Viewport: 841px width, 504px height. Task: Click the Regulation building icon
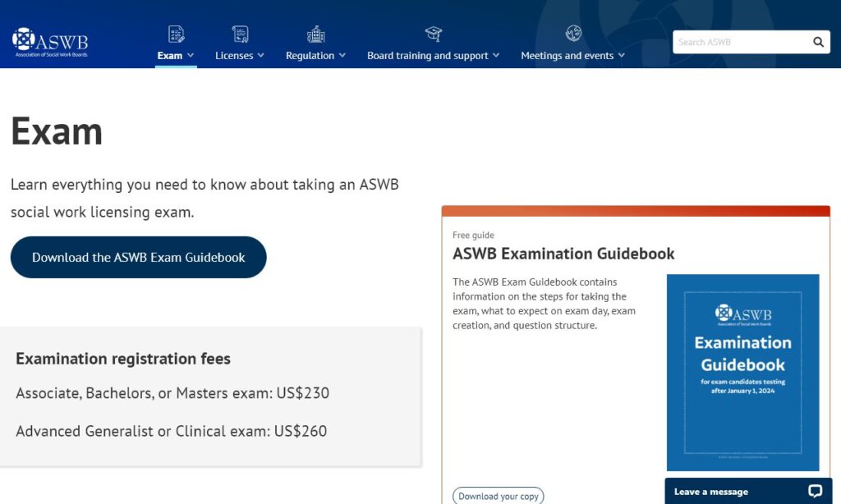(x=315, y=33)
